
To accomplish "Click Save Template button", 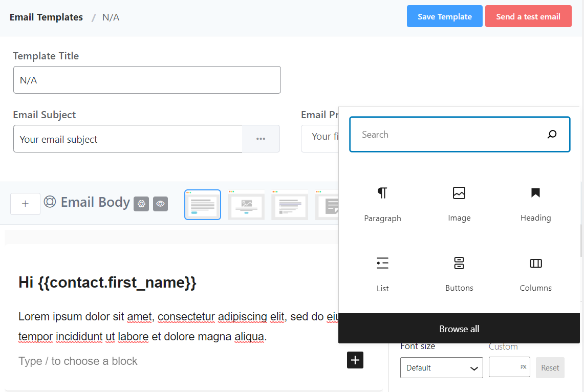I will click(444, 16).
